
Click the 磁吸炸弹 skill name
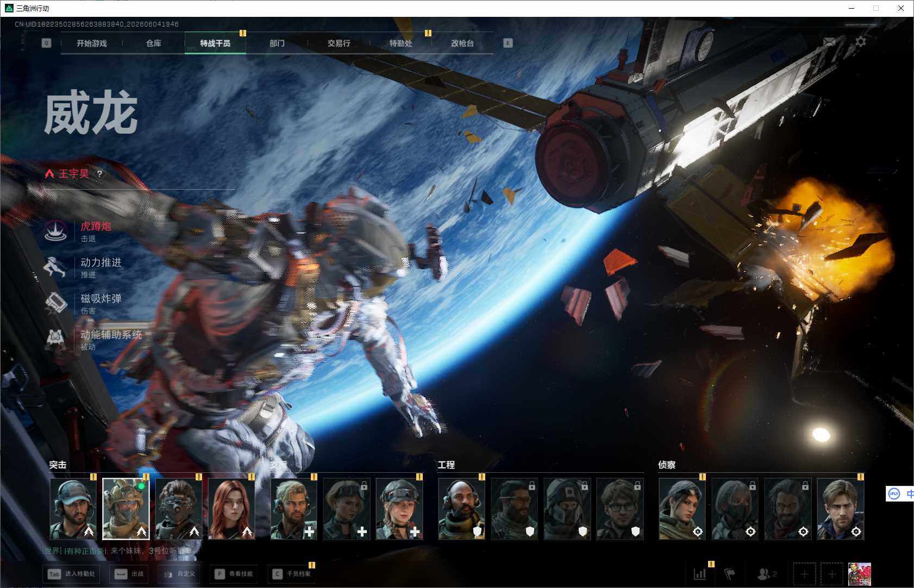point(101,298)
